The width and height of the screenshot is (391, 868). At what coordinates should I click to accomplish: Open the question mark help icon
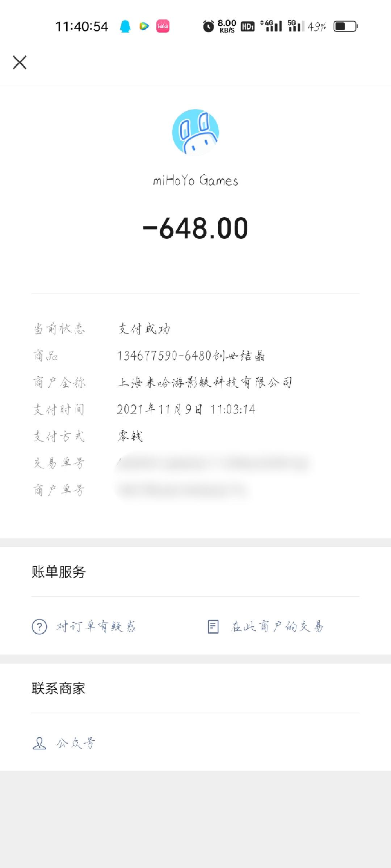tap(39, 626)
